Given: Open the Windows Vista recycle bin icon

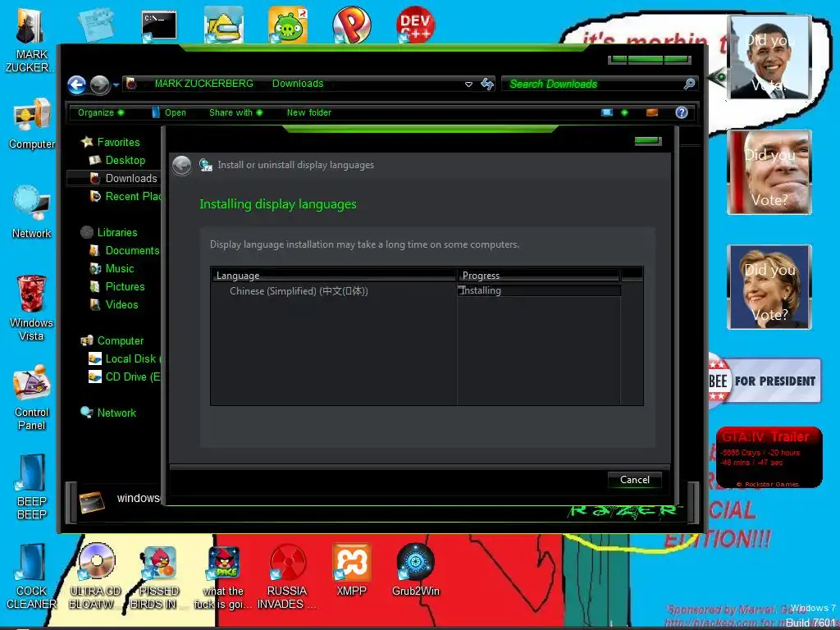Looking at the screenshot, I should click(32, 308).
